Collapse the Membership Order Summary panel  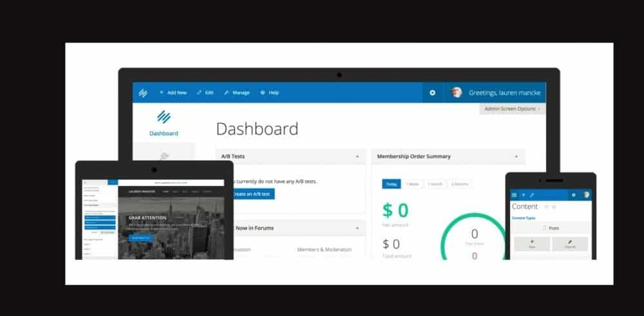point(515,156)
